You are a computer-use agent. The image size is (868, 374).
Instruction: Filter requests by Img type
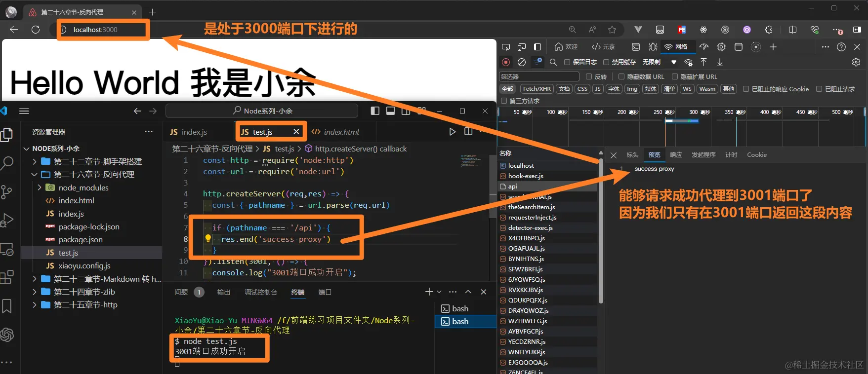coord(632,89)
